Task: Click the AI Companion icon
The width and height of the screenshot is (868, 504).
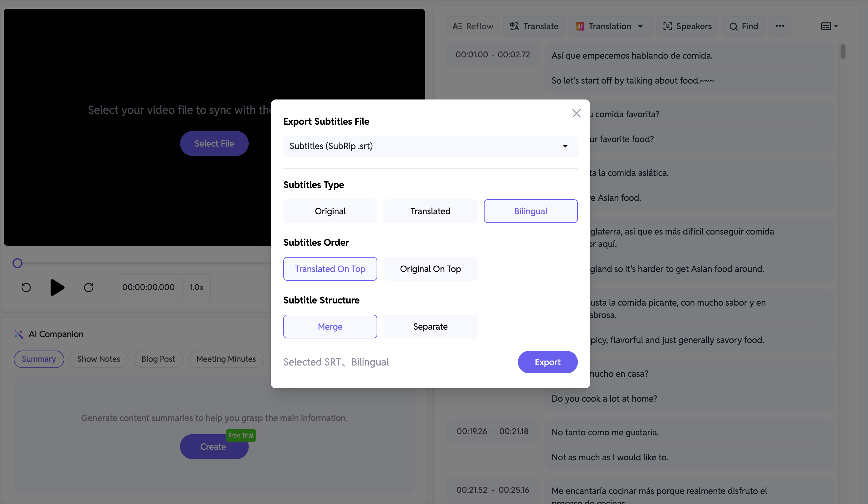Action: pos(19,334)
